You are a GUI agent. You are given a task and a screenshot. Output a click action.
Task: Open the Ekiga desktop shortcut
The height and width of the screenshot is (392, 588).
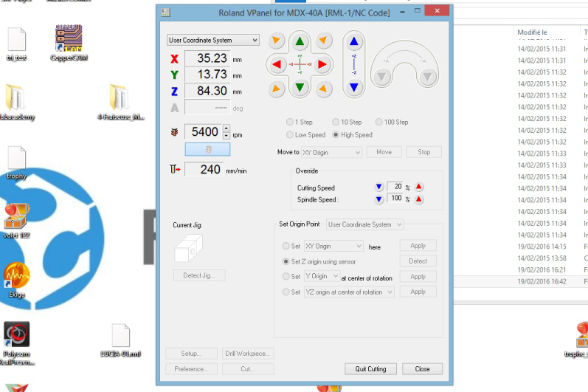point(16,280)
